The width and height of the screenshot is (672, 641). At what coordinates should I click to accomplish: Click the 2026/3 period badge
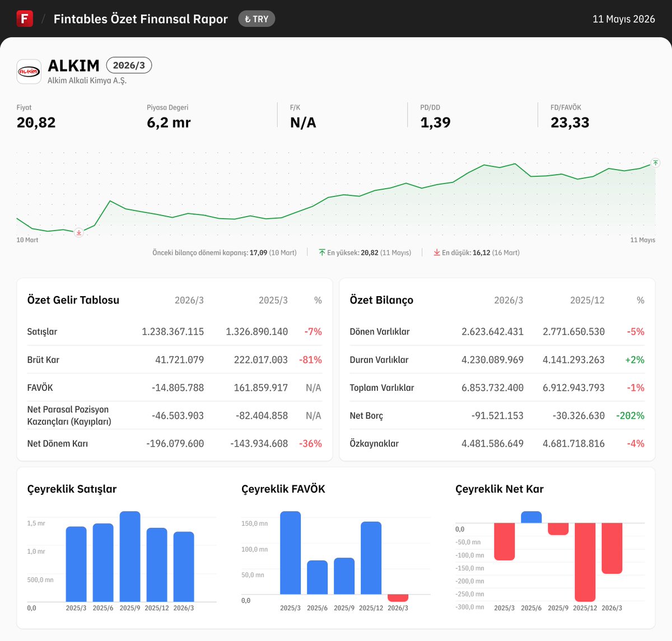pyautogui.click(x=129, y=65)
